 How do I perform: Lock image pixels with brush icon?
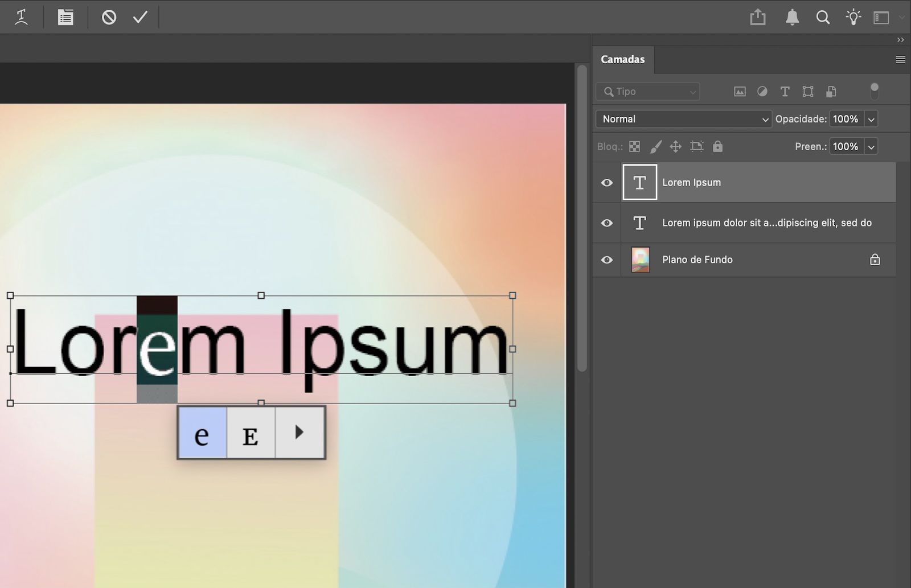tap(656, 147)
